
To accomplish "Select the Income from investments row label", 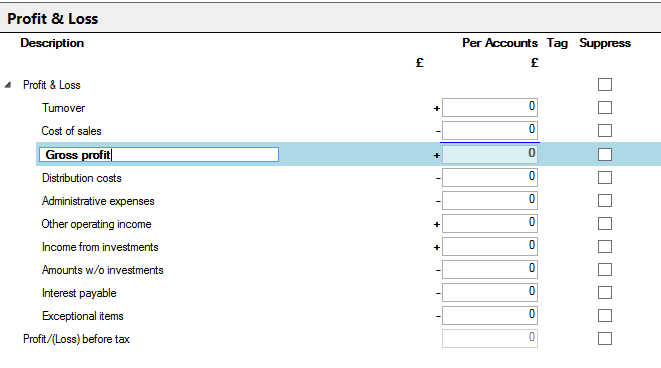I will coord(100,247).
